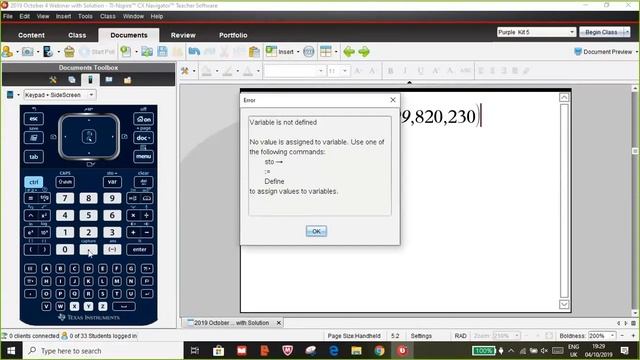This screenshot has width=640, height=360.
Task: Click the 2019 October with Solution tab
Action: click(x=230, y=322)
